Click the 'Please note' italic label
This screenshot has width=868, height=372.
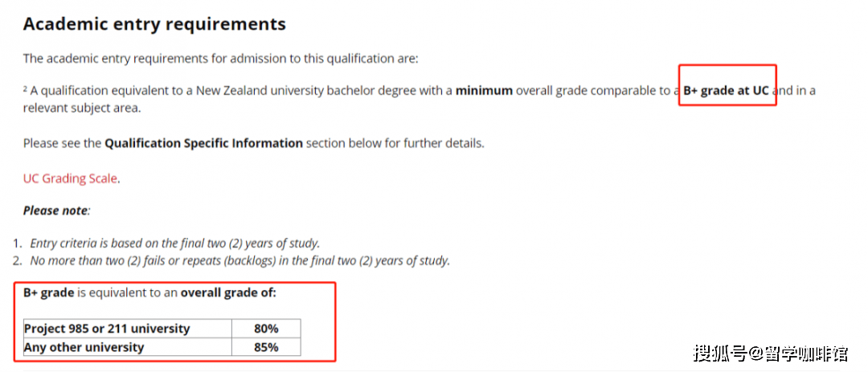pos(56,211)
